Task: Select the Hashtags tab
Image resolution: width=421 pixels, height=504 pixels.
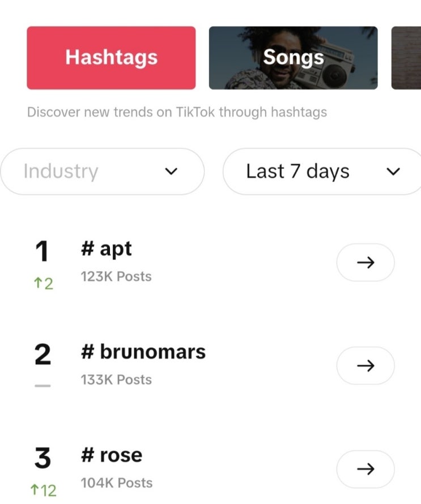Action: 111,57
